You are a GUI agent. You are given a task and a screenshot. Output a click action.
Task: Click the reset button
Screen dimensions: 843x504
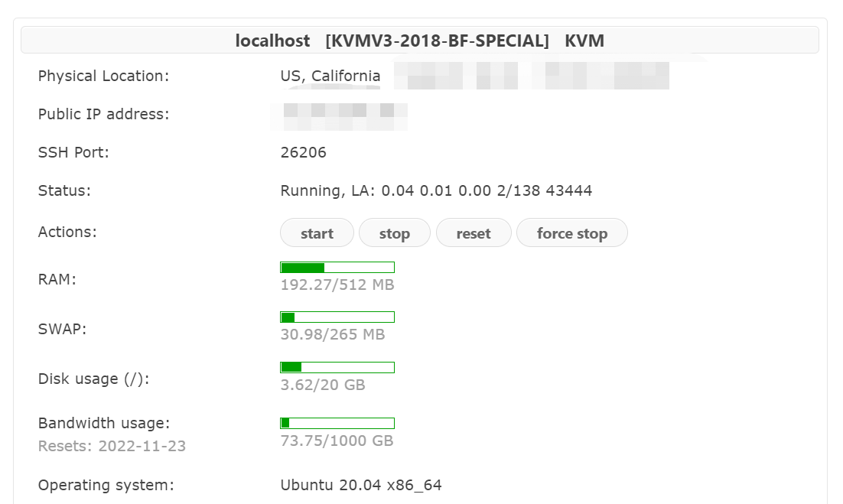(x=473, y=233)
